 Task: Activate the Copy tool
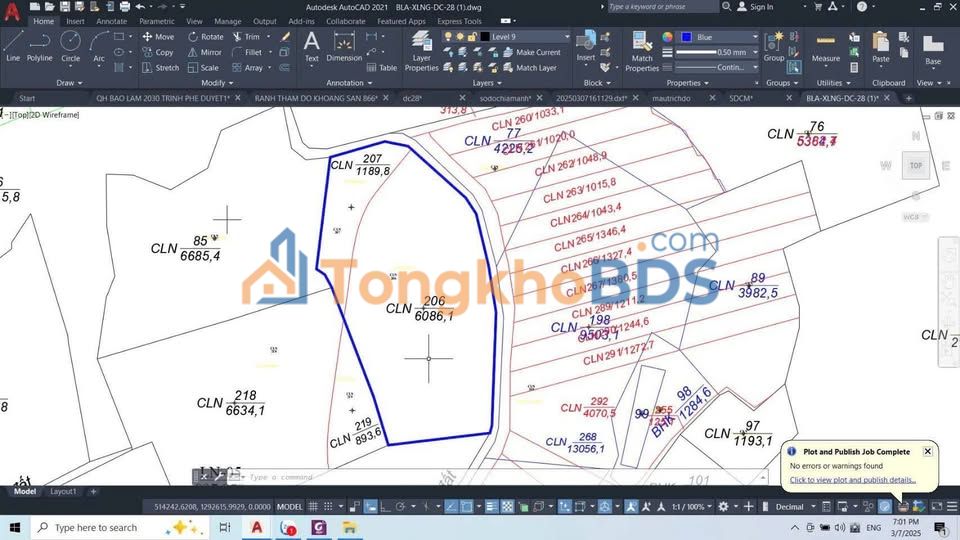coord(159,53)
